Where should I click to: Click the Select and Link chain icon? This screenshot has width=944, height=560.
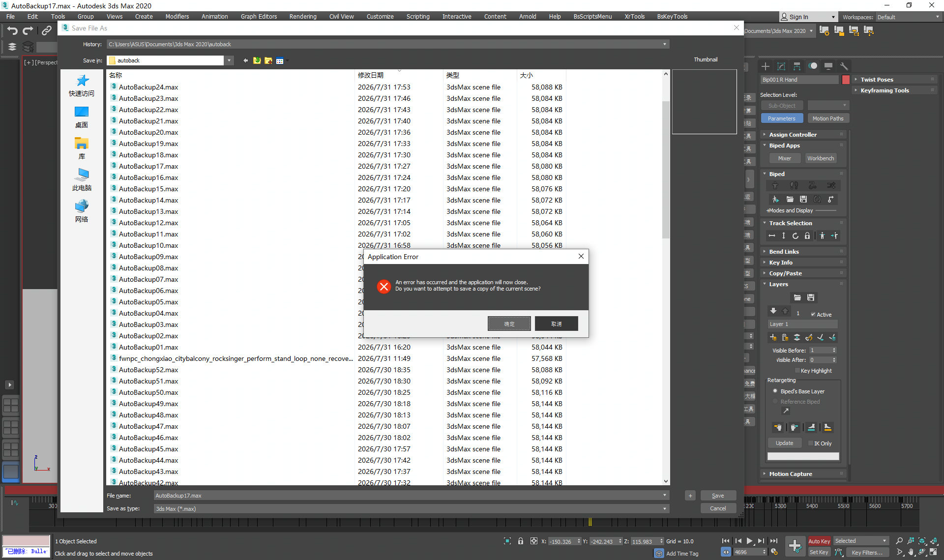tap(47, 31)
